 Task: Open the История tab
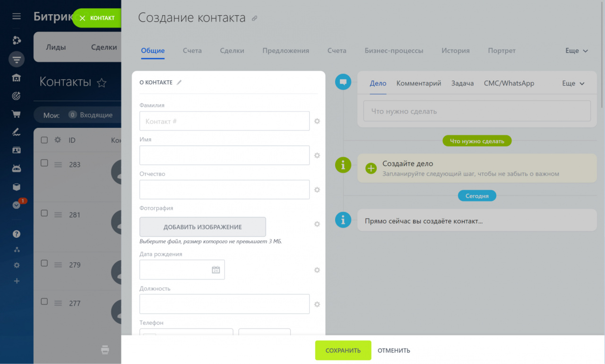click(x=456, y=51)
